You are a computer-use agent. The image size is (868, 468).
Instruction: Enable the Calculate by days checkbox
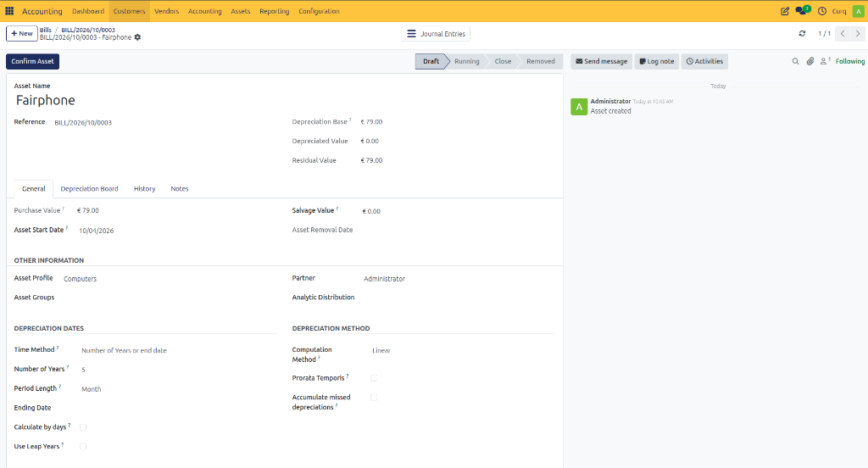pos(83,427)
